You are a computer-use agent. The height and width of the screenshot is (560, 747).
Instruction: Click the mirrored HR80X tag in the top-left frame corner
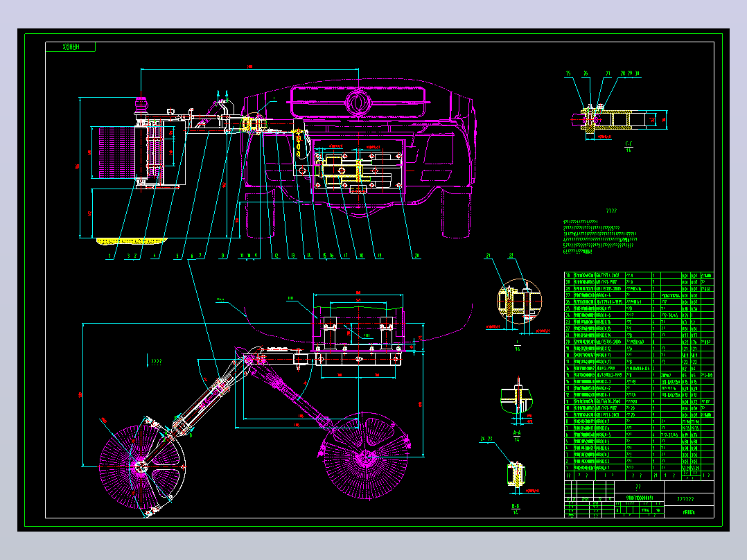click(71, 46)
